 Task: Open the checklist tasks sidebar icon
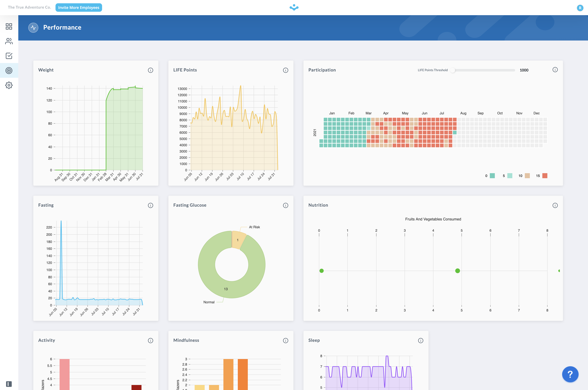(x=9, y=56)
